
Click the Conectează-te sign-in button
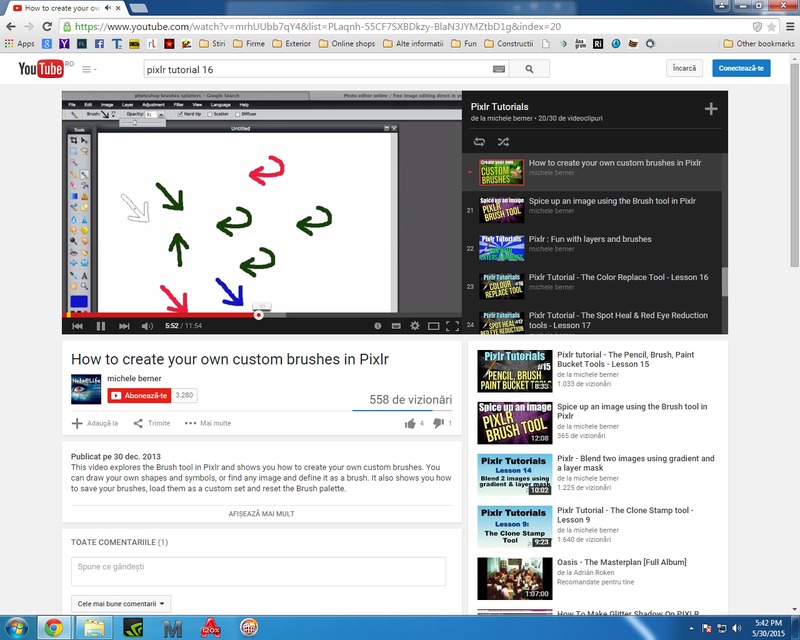[741, 68]
